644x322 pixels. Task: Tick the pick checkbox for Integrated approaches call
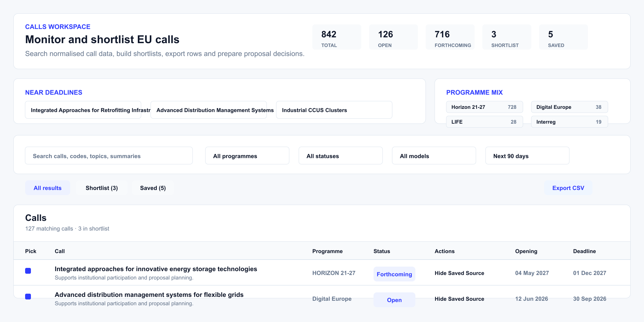click(28, 271)
